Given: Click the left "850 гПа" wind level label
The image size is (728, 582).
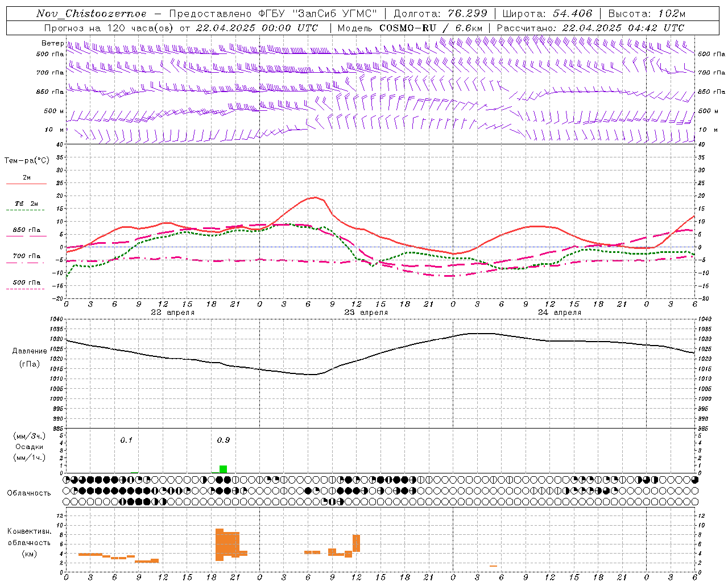Looking at the screenshot, I should pyautogui.click(x=50, y=92).
